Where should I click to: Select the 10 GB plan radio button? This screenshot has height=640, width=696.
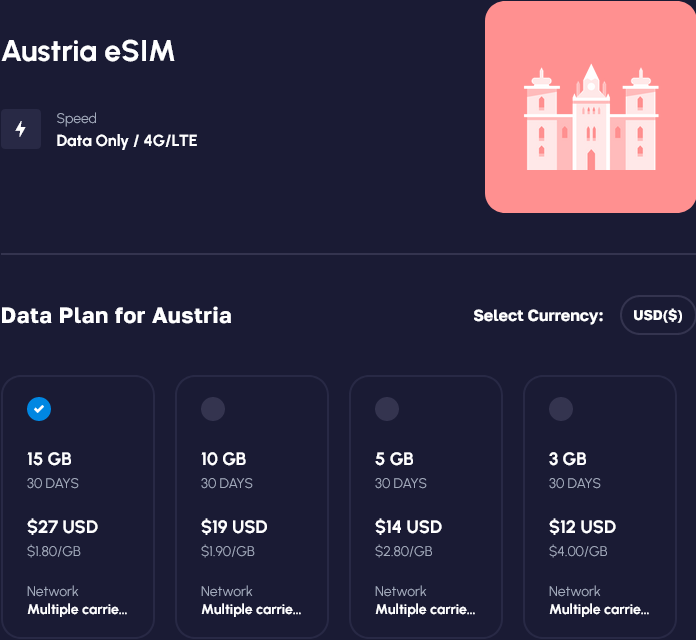(x=213, y=408)
